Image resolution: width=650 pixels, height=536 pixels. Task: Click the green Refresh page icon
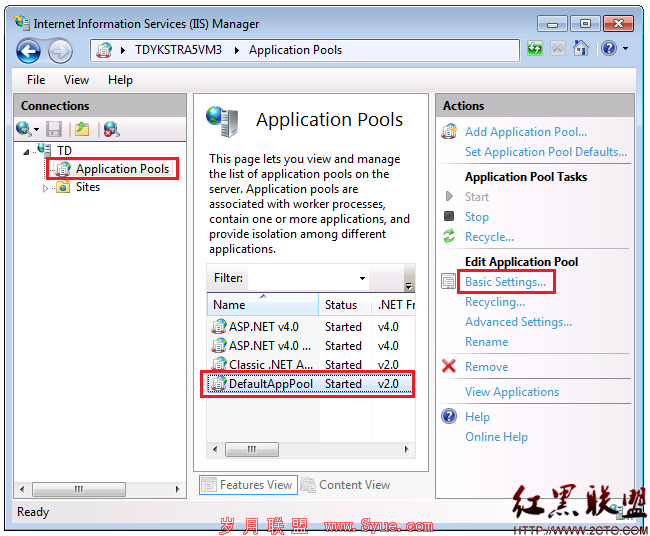pyautogui.click(x=535, y=49)
